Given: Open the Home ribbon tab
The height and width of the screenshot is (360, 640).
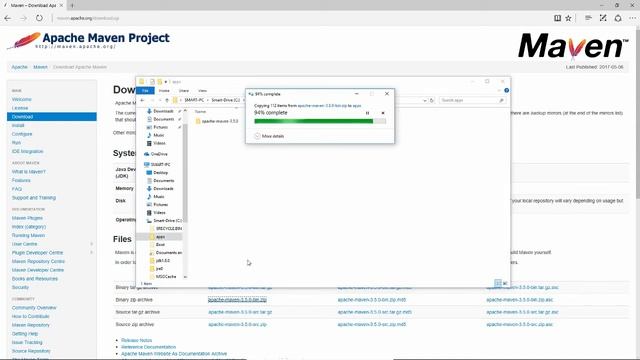Looking at the screenshot, I should [x=164, y=91].
